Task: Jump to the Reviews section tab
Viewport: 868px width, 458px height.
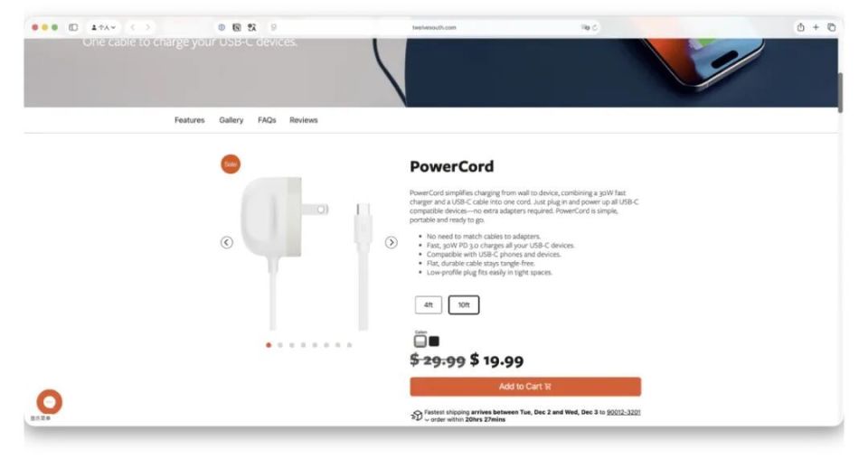Action: click(304, 120)
